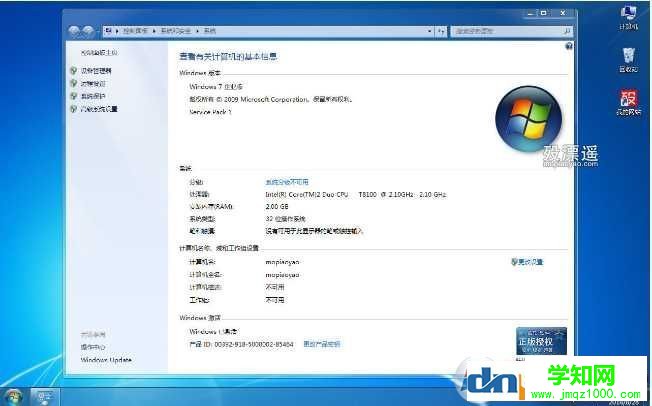Click the 更改产品密钥 link
Viewport: 652px width, 406px height.
coord(322,344)
